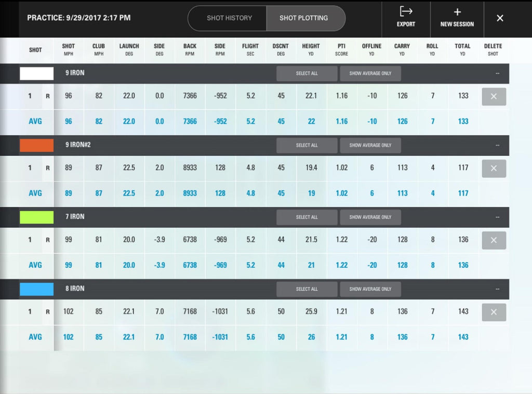Viewport: 532px width, 394px height.
Task: Click the ROLL YD column header
Action: (432, 49)
